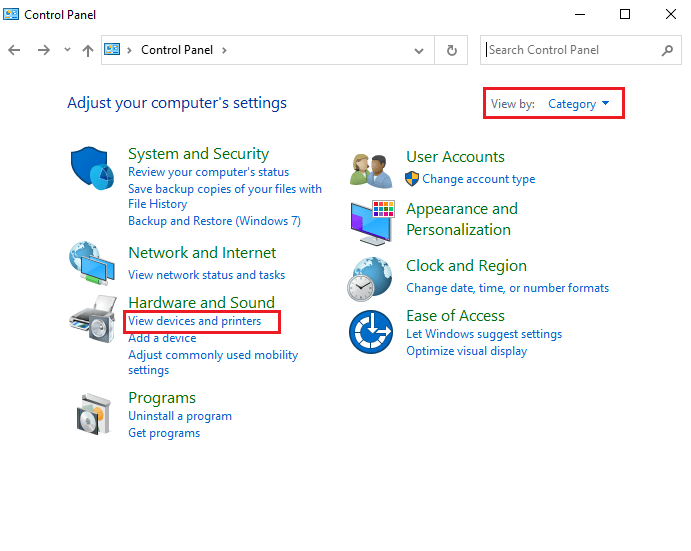Viewport: 691px width, 551px height.
Task: Open Review your computer's status
Action: [x=208, y=172]
